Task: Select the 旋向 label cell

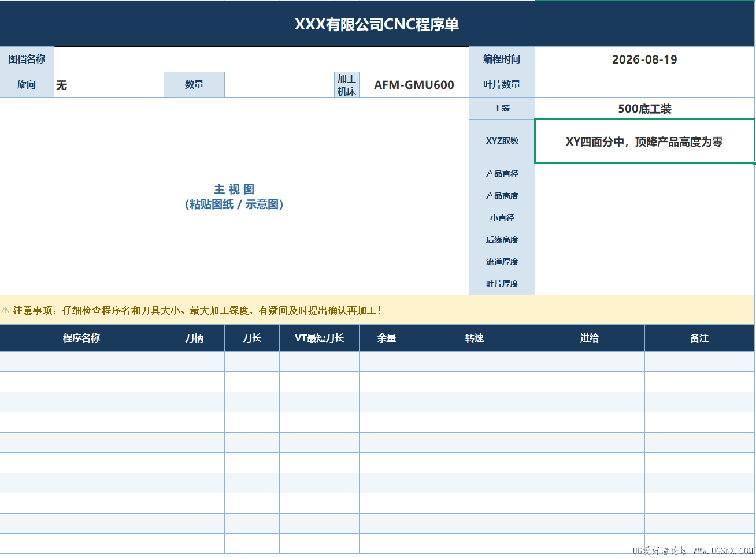Action: click(27, 85)
